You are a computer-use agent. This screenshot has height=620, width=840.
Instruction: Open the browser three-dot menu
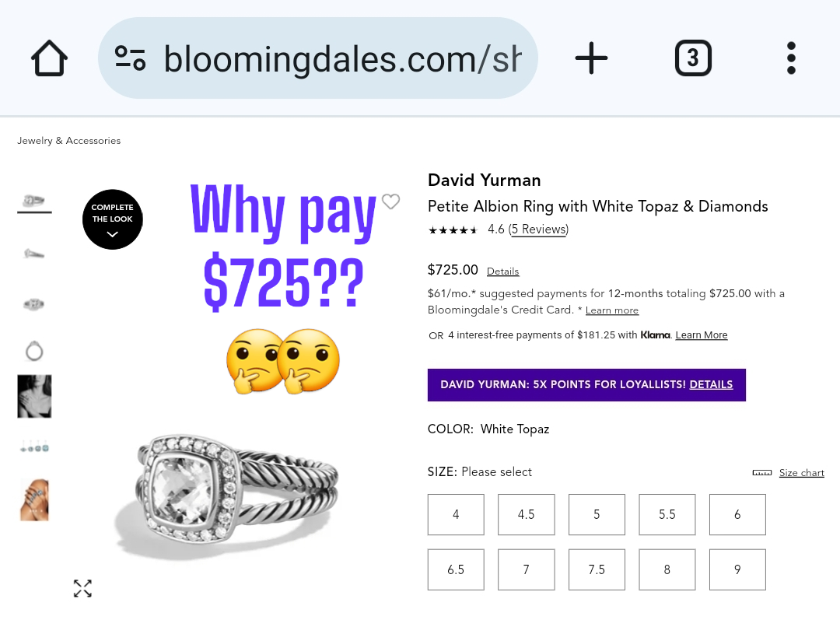791,58
